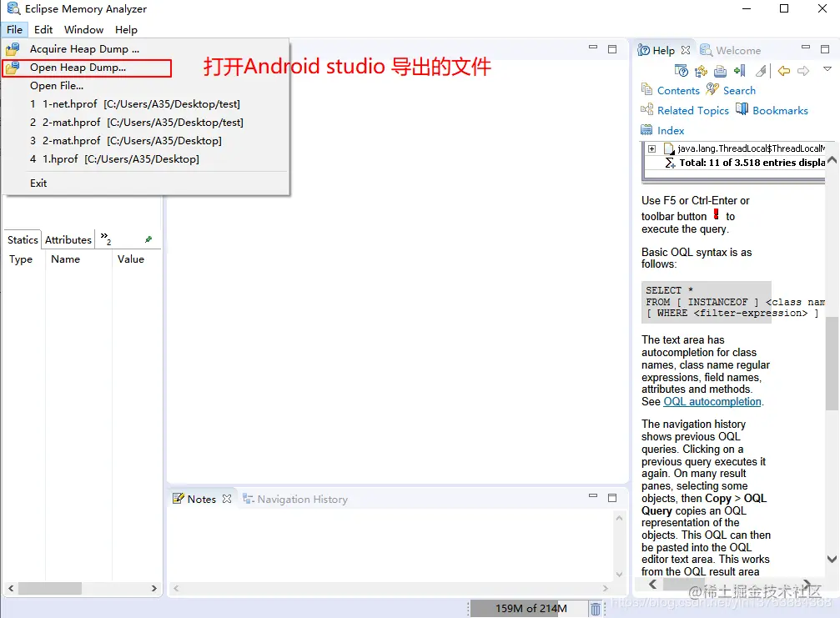840x618 pixels.
Task: Toggle the inspector pin icon
Action: pyautogui.click(x=148, y=239)
